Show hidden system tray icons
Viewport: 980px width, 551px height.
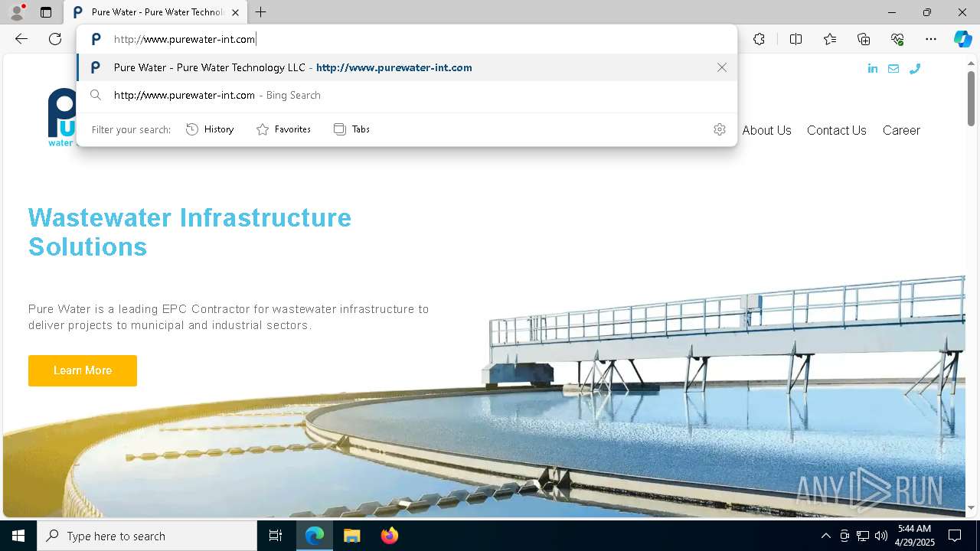pos(825,536)
